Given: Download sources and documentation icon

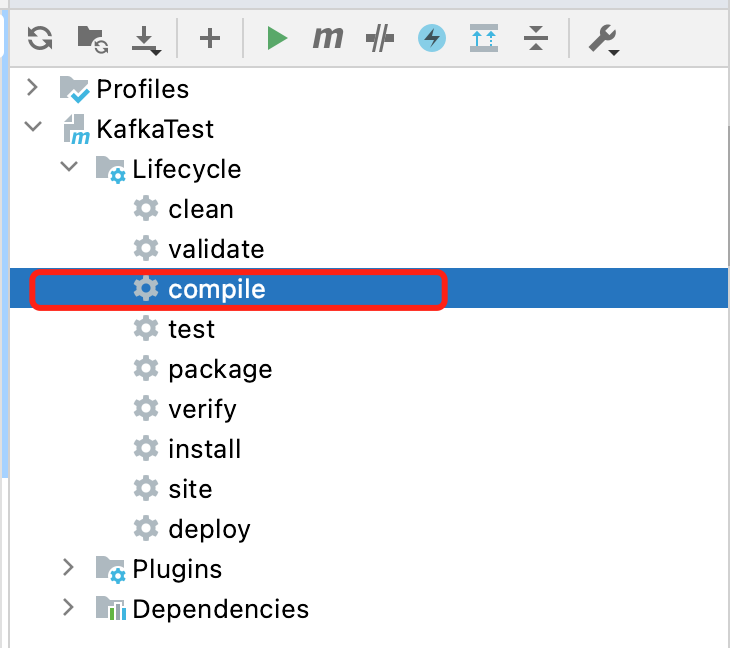Looking at the screenshot, I should pos(146,40).
